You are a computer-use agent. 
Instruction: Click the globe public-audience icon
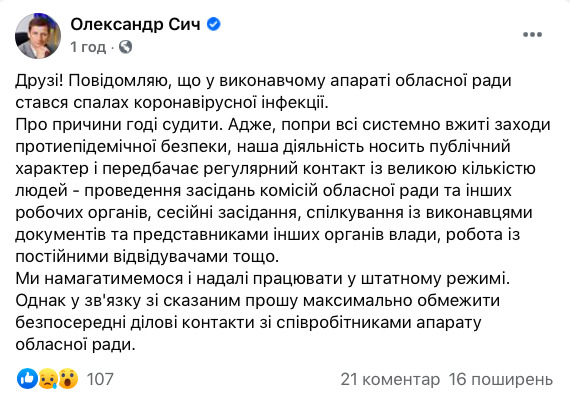[125, 47]
